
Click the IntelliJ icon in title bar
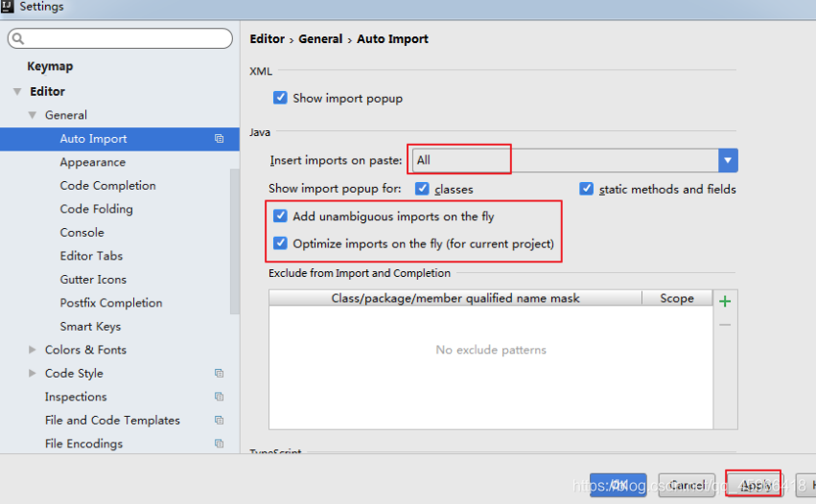coord(8,7)
